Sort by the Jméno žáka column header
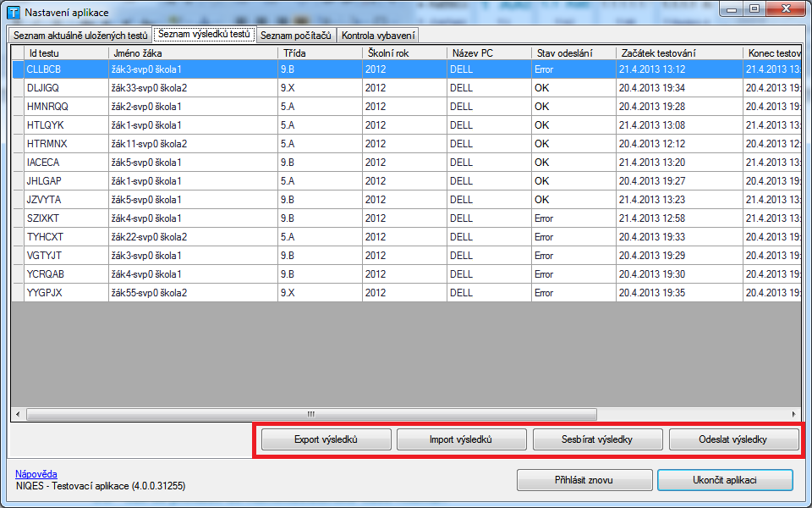The height and width of the screenshot is (508, 812). (x=193, y=52)
